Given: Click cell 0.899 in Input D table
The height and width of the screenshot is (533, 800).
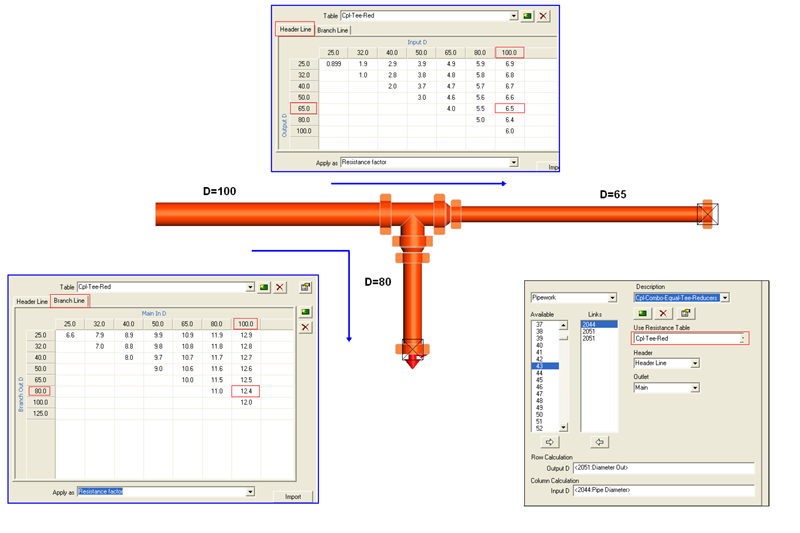Looking at the screenshot, I should coord(334,64).
